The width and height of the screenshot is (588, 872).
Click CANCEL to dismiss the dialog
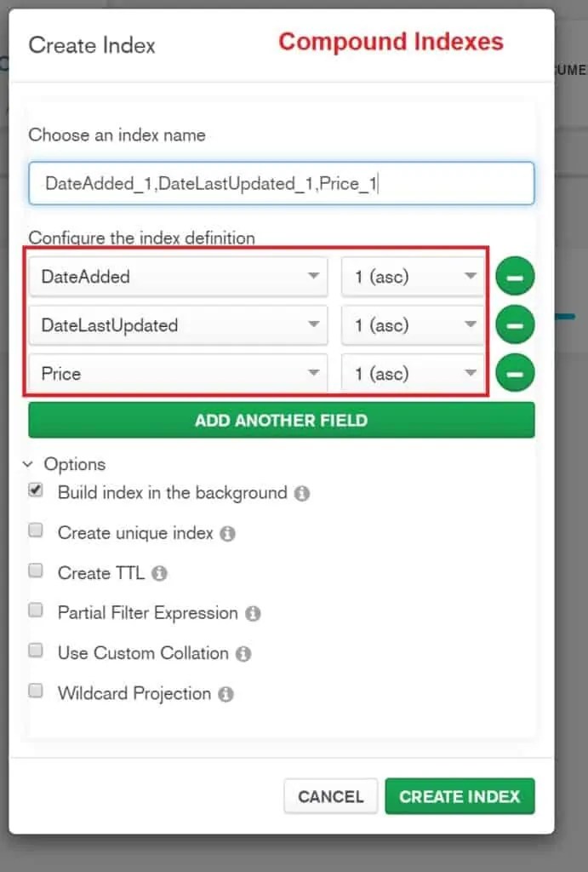[x=330, y=796]
